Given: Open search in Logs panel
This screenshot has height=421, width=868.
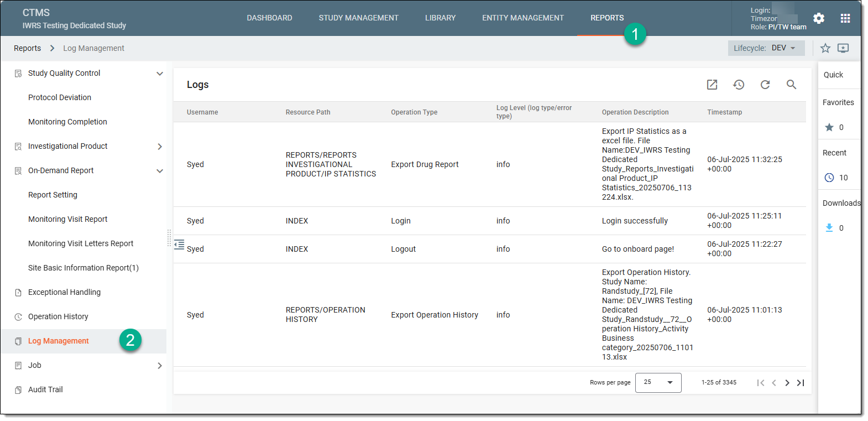Looking at the screenshot, I should click(x=792, y=85).
